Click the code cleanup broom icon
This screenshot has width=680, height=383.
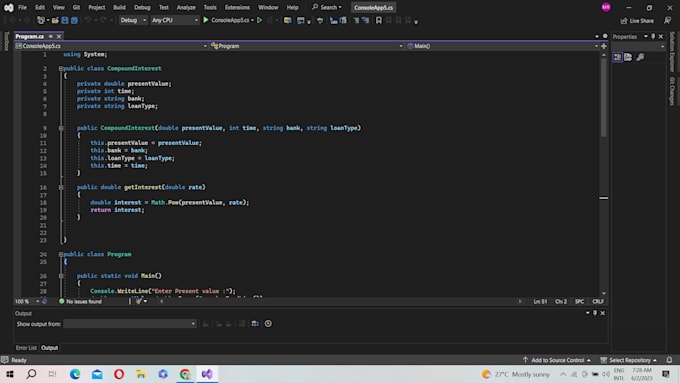coord(139,301)
